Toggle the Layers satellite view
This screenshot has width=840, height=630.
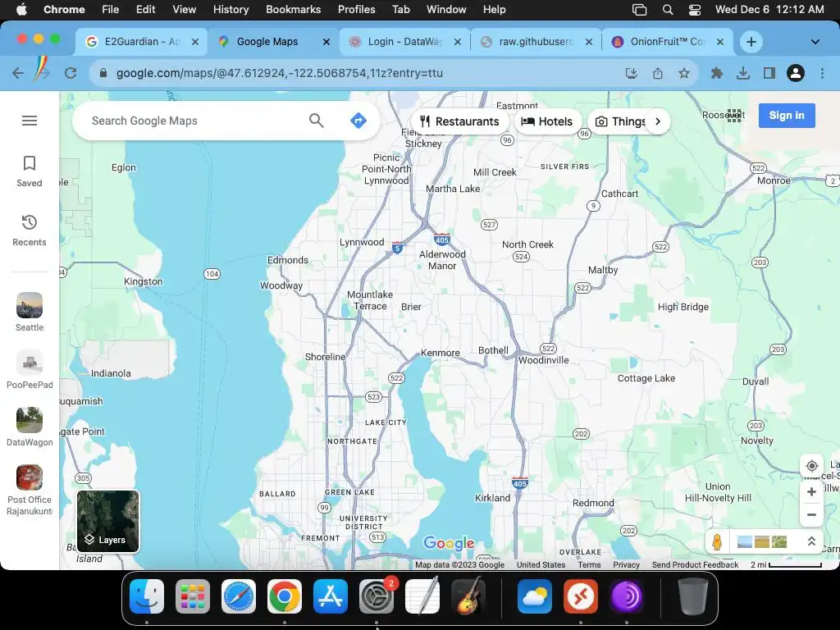click(108, 521)
